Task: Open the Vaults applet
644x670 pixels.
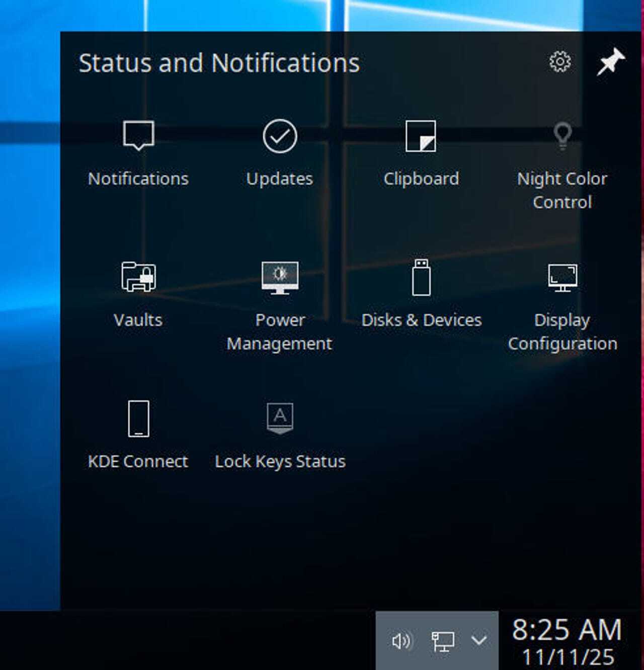Action: coord(137,278)
